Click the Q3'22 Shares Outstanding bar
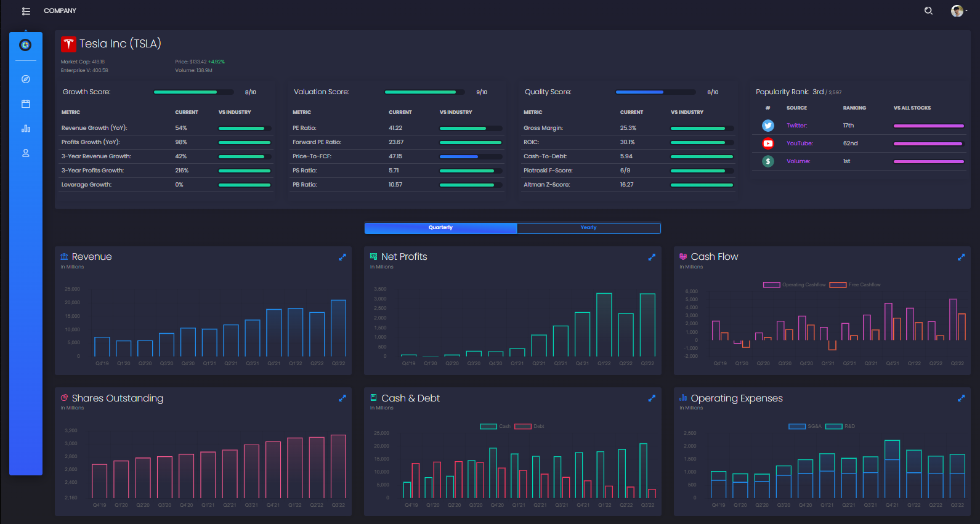The height and width of the screenshot is (524, 980). click(x=339, y=467)
